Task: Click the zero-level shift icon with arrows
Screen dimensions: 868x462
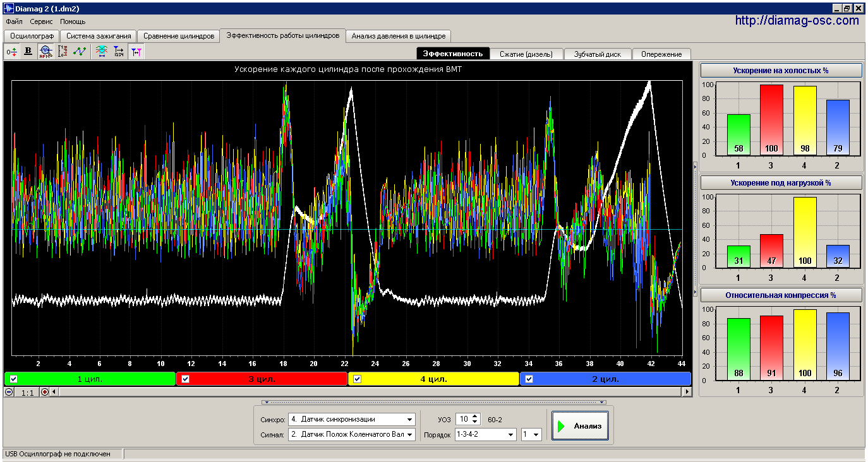Action: tap(11, 51)
